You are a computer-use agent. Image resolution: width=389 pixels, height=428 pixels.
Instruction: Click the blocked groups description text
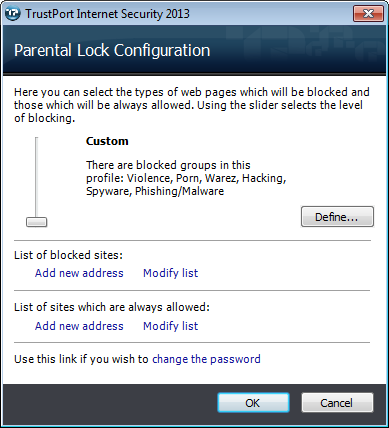point(186,178)
